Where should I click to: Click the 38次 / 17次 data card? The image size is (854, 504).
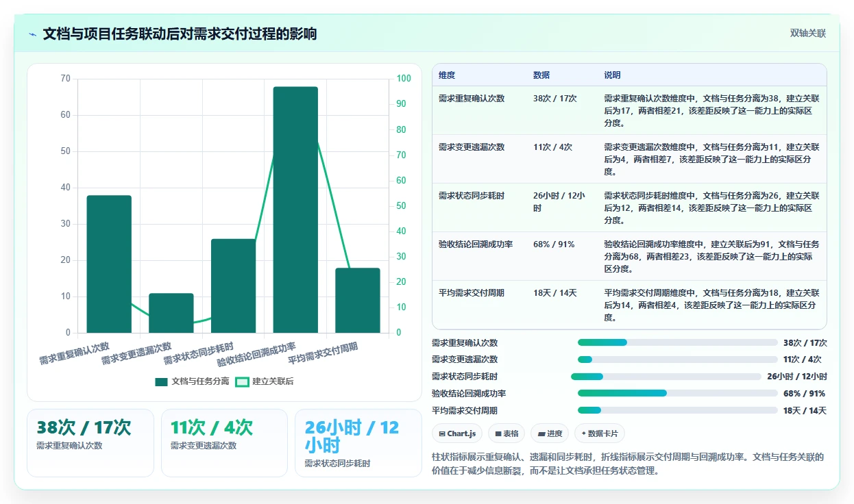pyautogui.click(x=90, y=442)
